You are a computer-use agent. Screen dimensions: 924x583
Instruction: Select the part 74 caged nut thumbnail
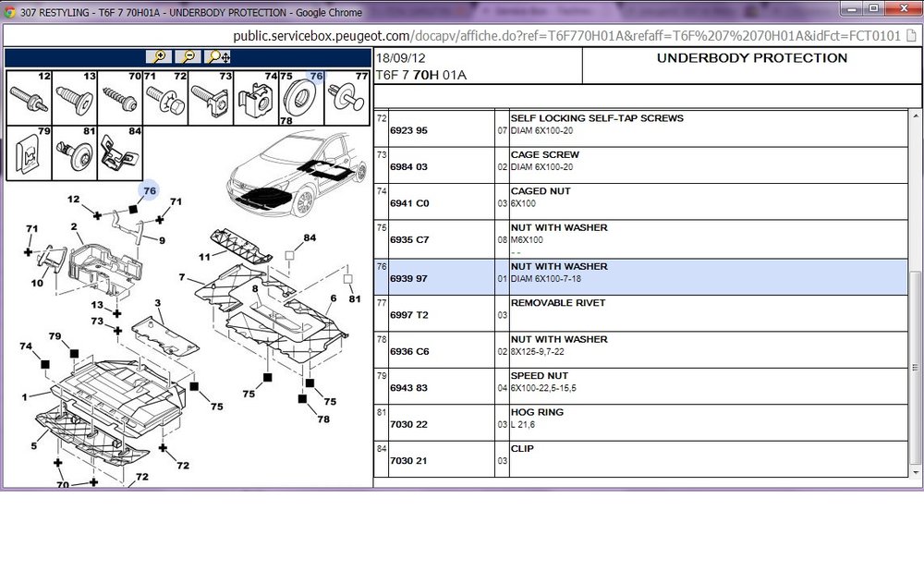coord(256,98)
